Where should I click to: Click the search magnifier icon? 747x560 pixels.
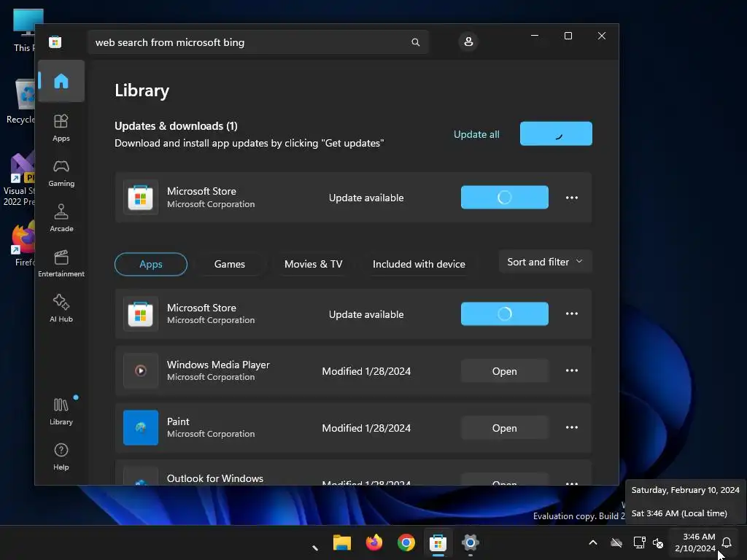point(415,42)
